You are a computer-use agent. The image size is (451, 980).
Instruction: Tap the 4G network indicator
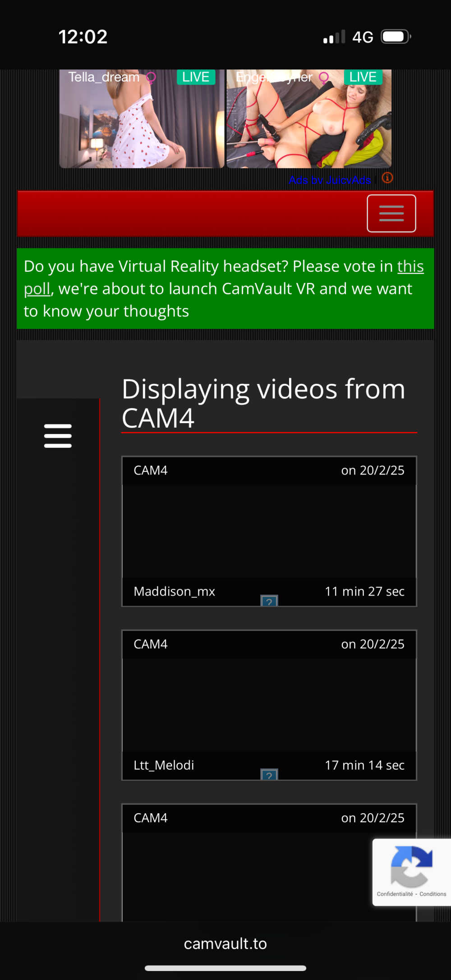point(363,37)
